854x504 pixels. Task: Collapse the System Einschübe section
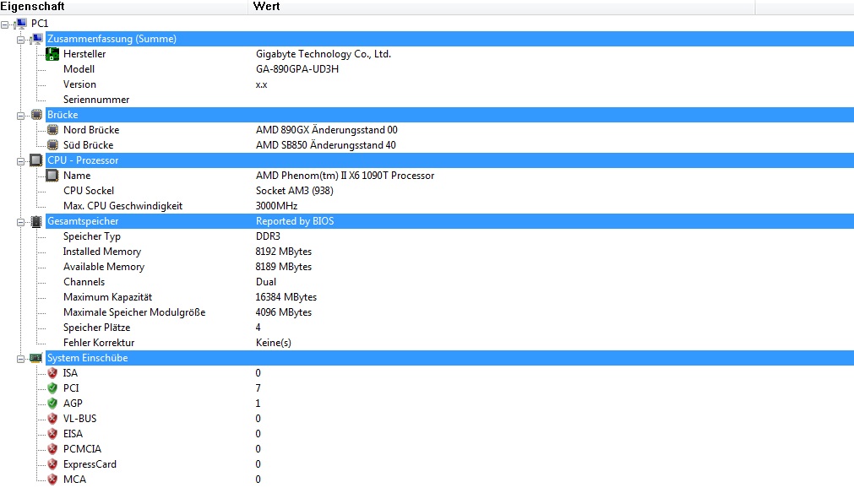pyautogui.click(x=21, y=360)
